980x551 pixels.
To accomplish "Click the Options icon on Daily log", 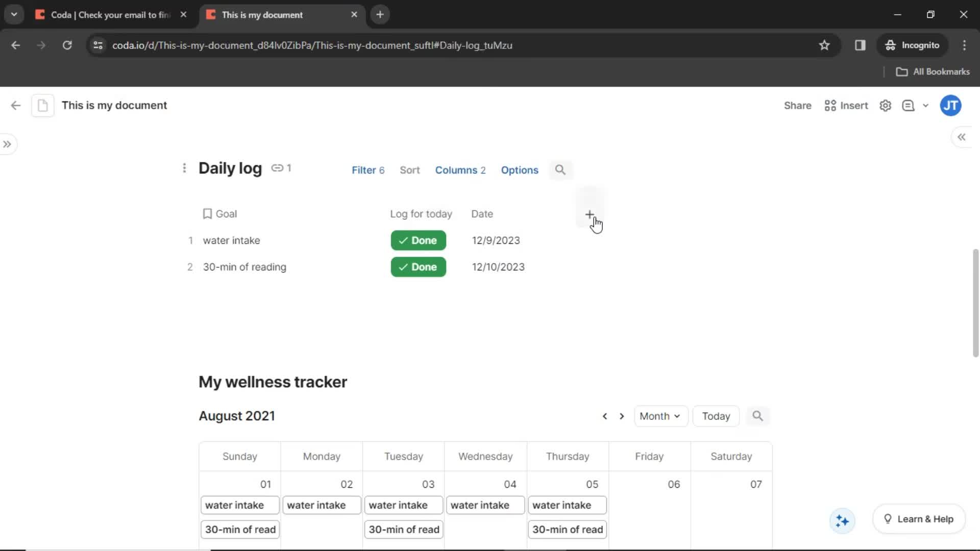I will (520, 170).
